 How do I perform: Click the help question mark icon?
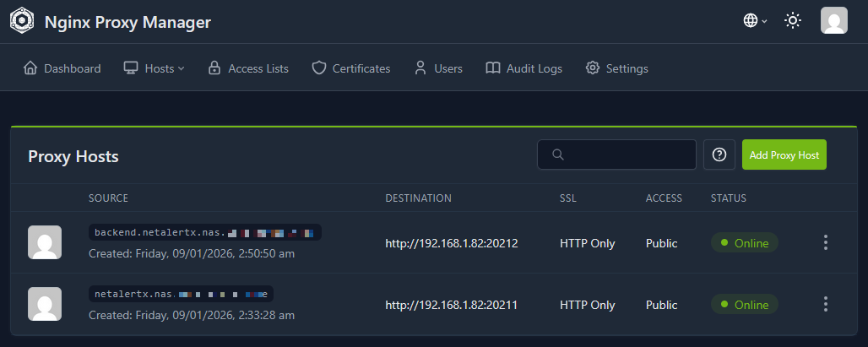tap(719, 155)
